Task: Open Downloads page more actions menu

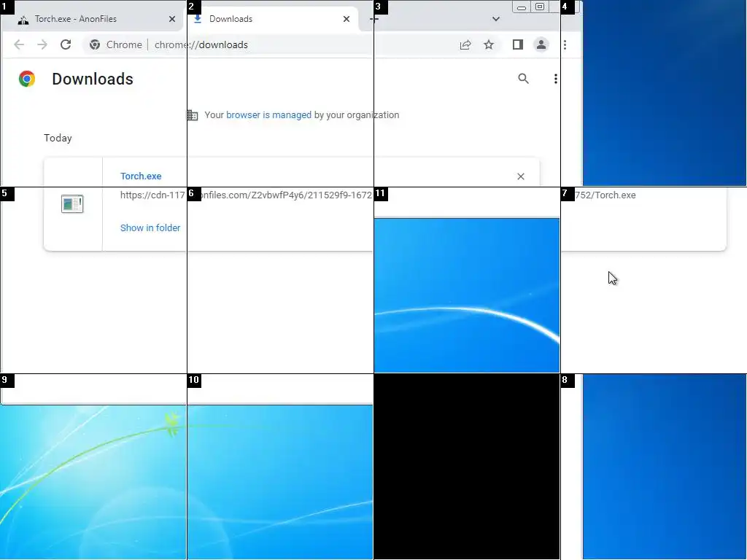Action: point(555,79)
